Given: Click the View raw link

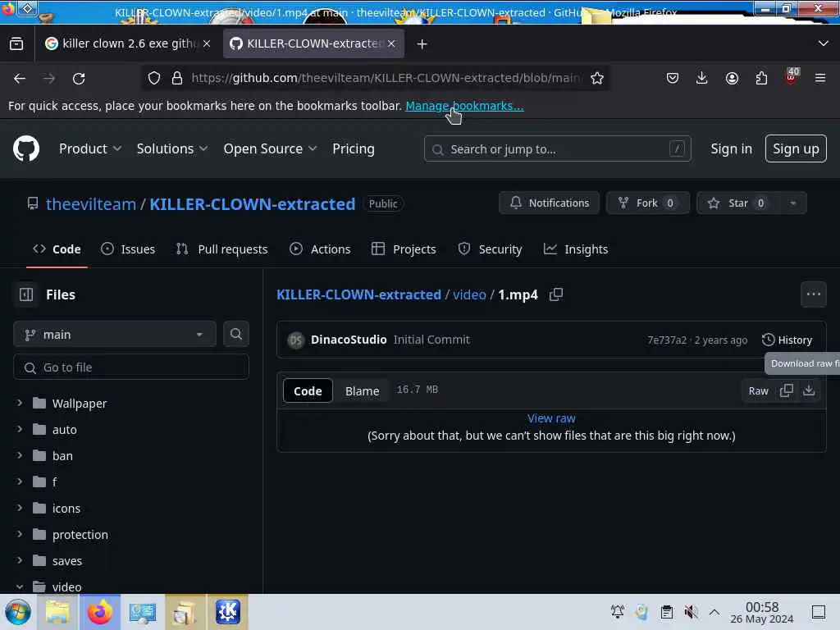Looking at the screenshot, I should coord(551,418).
